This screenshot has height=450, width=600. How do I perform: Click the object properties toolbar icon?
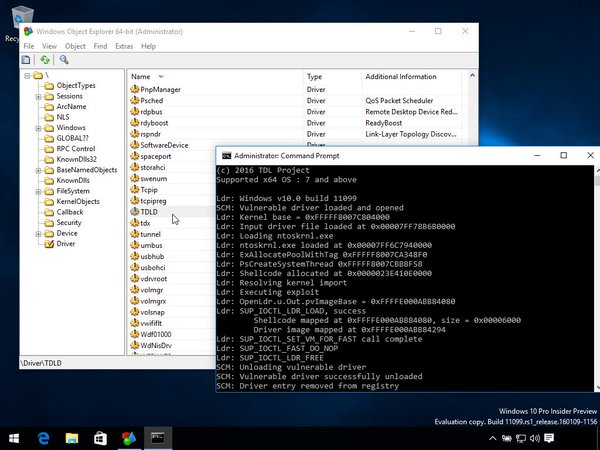[x=26, y=60]
